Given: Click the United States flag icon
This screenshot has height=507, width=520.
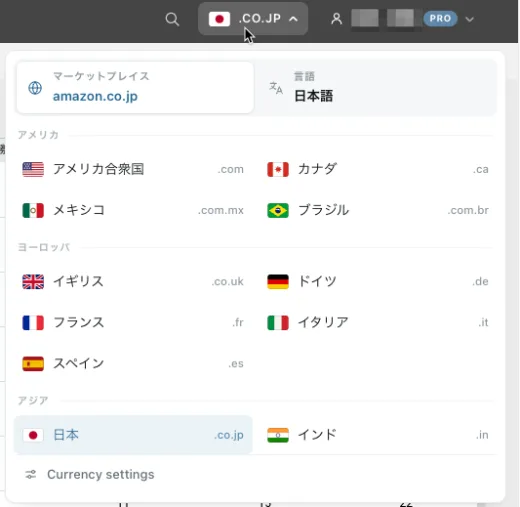Looking at the screenshot, I should point(33,169).
